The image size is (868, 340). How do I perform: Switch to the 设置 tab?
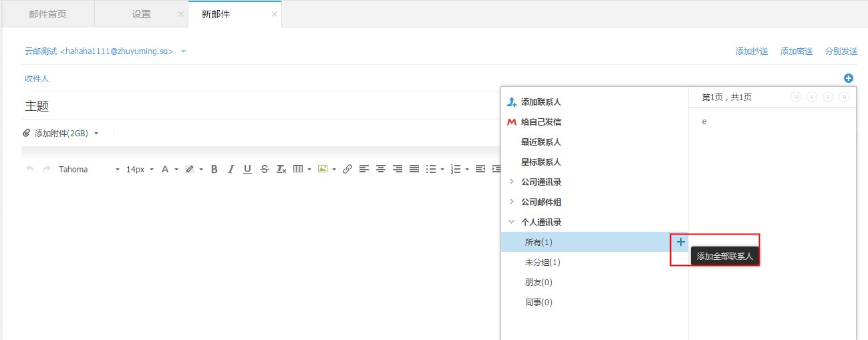142,14
